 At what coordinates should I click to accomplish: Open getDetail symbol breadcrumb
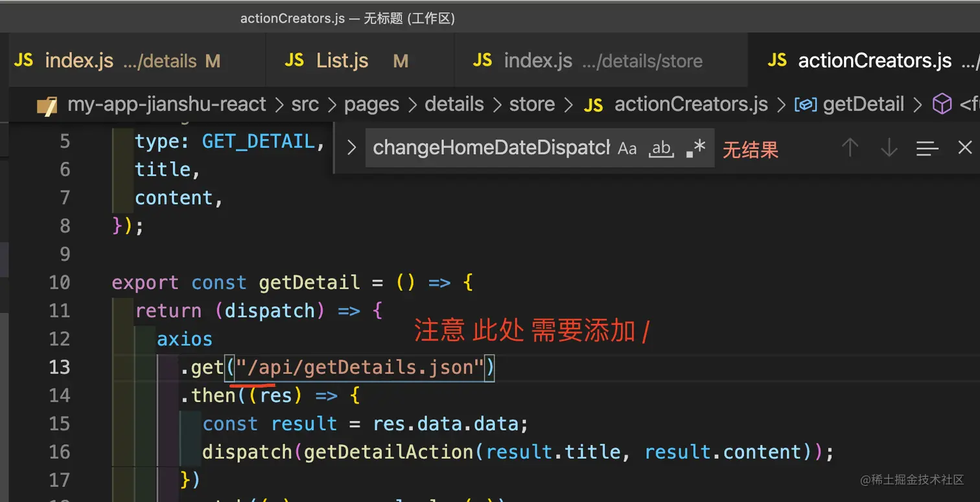[x=863, y=104]
